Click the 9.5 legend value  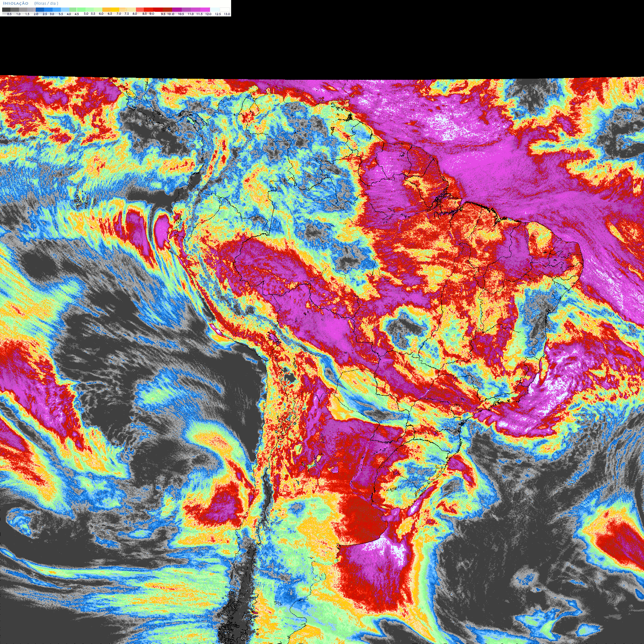163,14
